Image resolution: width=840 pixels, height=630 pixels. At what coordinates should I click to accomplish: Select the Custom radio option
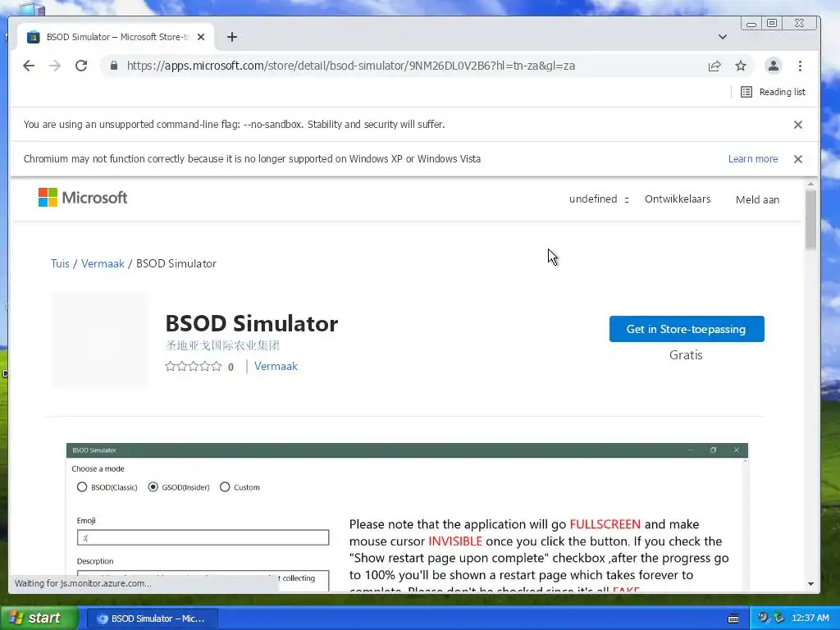click(225, 487)
